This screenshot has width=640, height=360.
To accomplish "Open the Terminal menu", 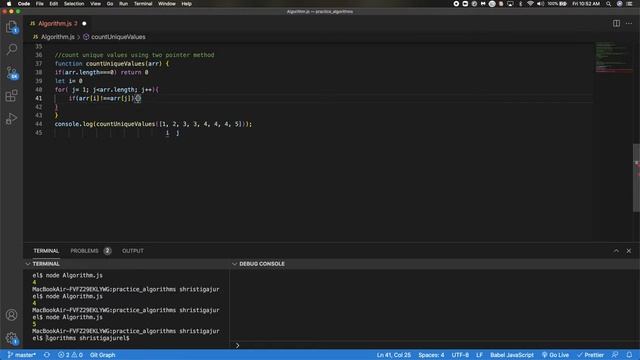I will pyautogui.click(x=143, y=4).
